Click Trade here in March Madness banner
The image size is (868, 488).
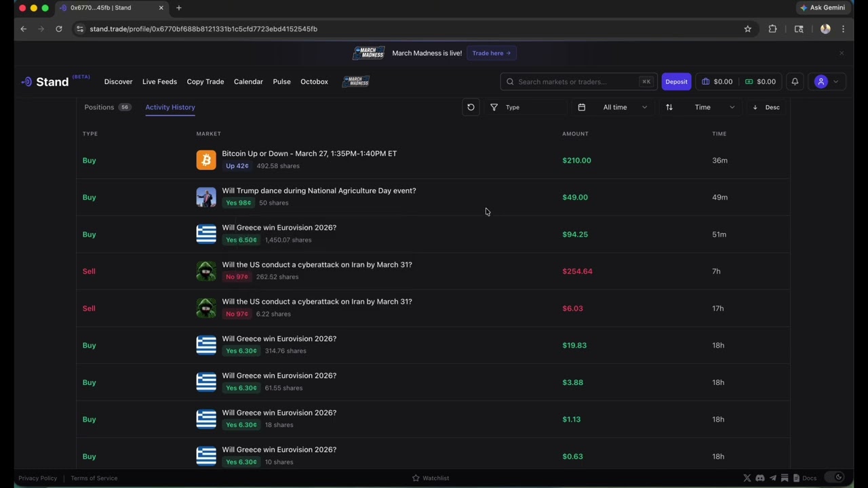coord(492,53)
